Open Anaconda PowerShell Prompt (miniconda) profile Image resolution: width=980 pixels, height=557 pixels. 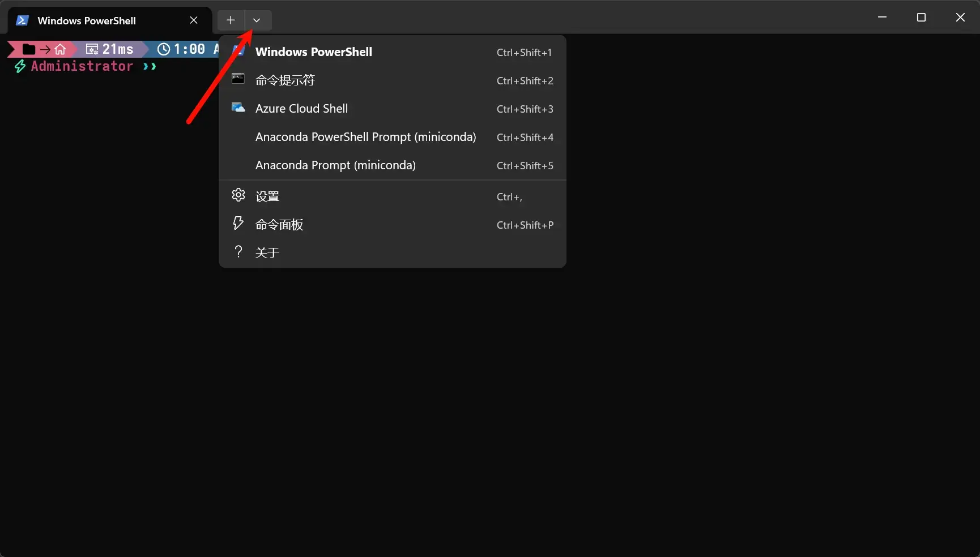(x=365, y=137)
